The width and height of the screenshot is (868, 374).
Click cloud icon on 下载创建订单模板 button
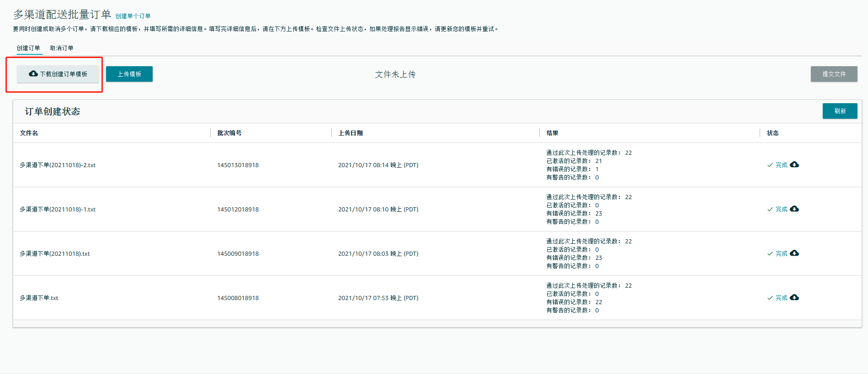(33, 74)
